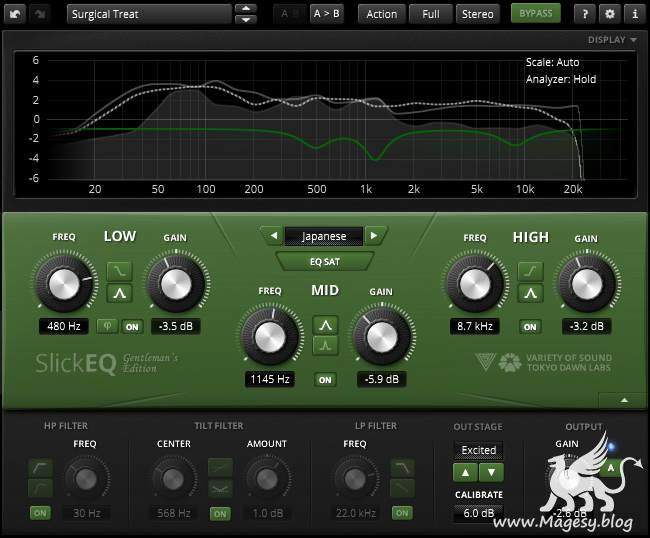Screen dimensions: 650x538
Task: Click the MID GAIN knob
Action: click(x=382, y=337)
